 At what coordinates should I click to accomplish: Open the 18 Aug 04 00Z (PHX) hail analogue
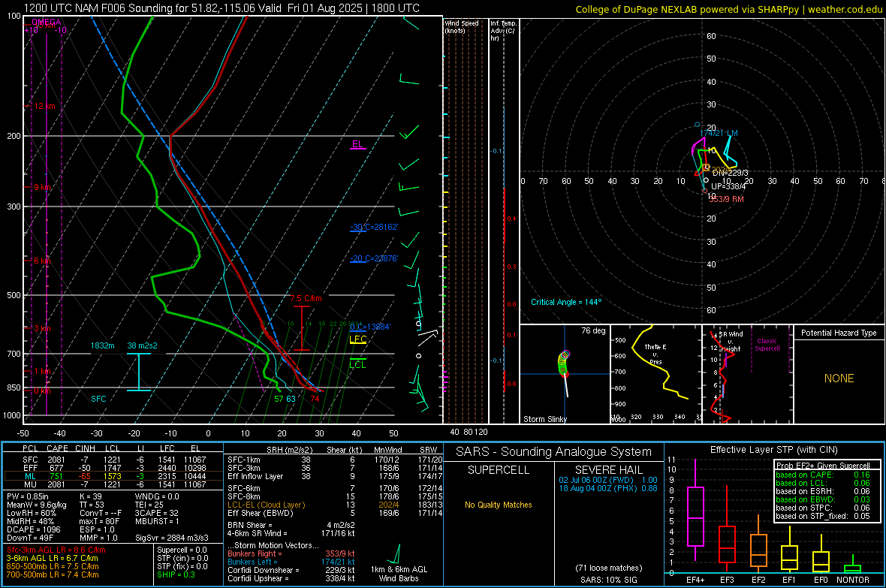[x=608, y=488]
